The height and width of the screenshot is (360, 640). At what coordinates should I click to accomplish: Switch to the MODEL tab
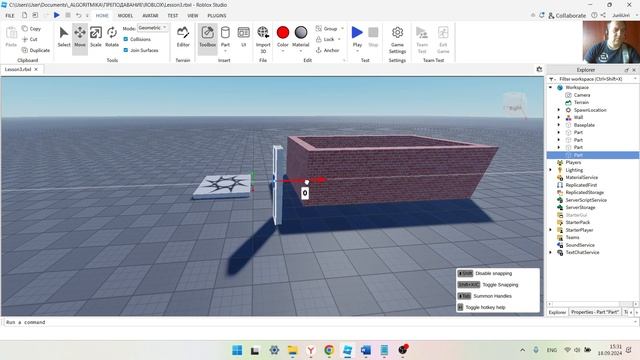pos(125,16)
